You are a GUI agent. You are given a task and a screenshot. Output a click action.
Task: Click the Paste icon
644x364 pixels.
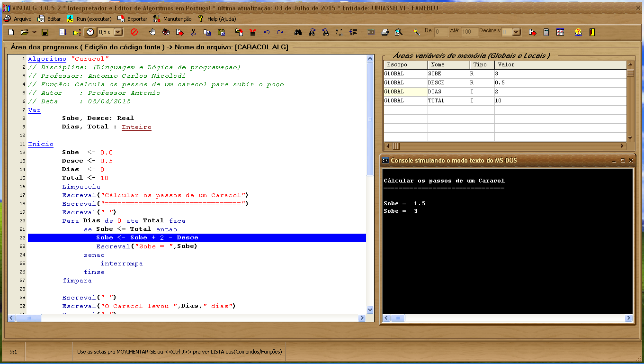[222, 32]
